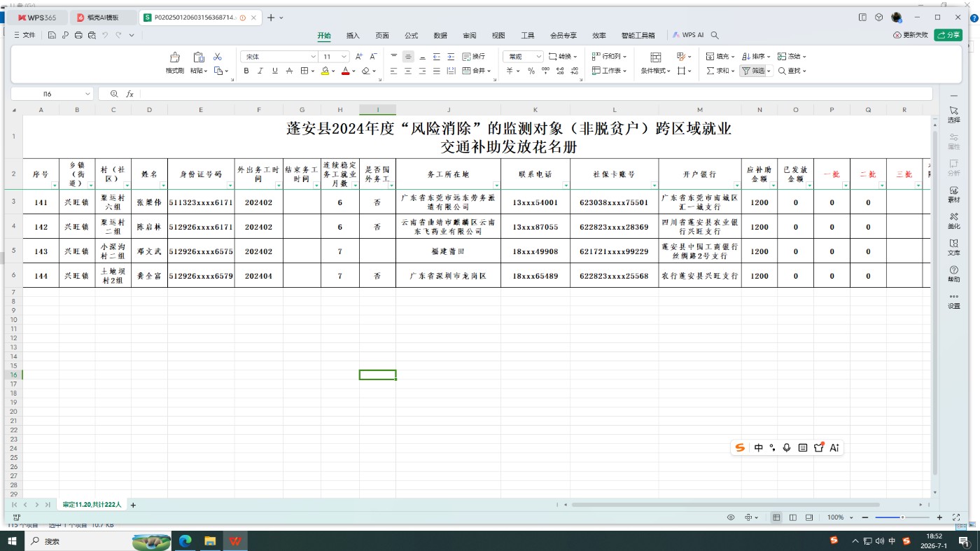
Task: Click the Merge cells (合并) icon
Action: pyautogui.click(x=467, y=71)
